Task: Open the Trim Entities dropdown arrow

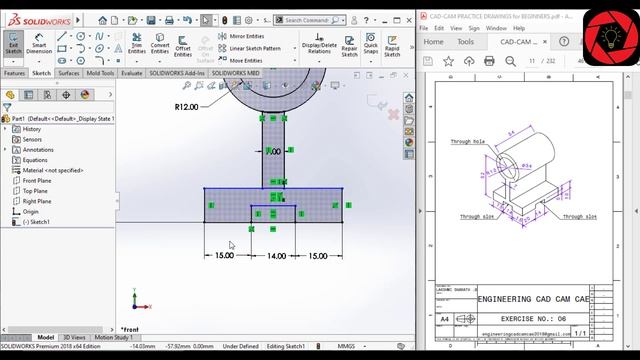Action: pyautogui.click(x=137, y=62)
